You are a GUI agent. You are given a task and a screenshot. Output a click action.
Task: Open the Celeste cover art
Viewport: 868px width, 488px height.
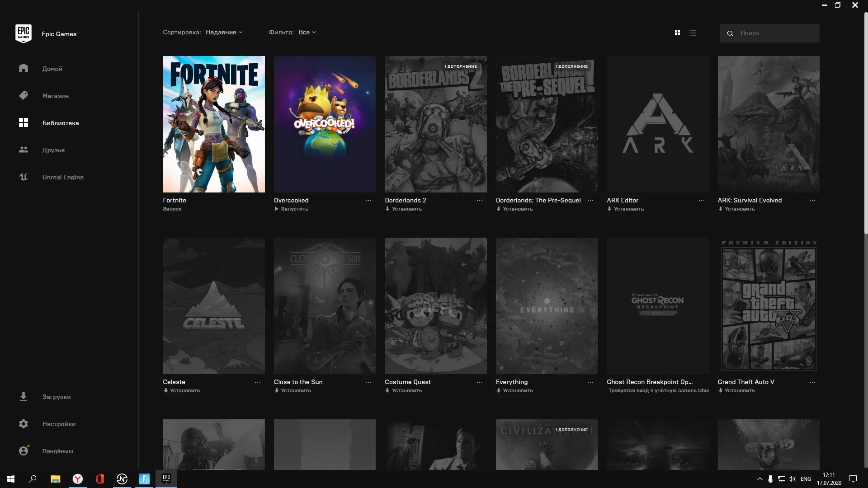[x=214, y=306]
